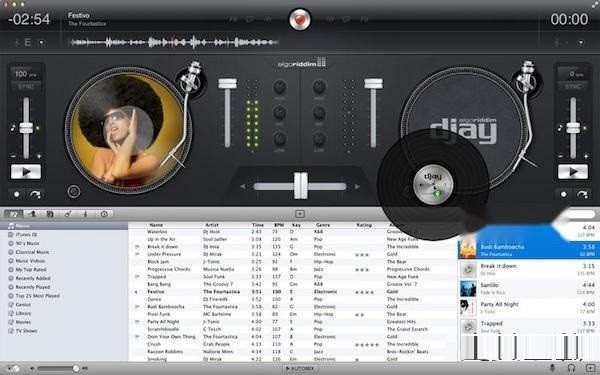Viewport: 600px width, 375px height.
Task: Toggle SYNC on the left deck
Action: tap(26, 86)
